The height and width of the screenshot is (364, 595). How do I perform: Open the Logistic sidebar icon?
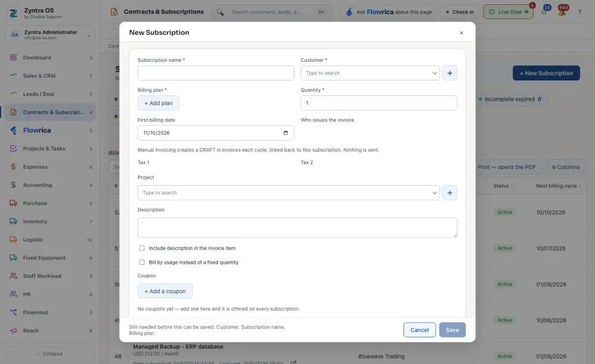tap(13, 239)
